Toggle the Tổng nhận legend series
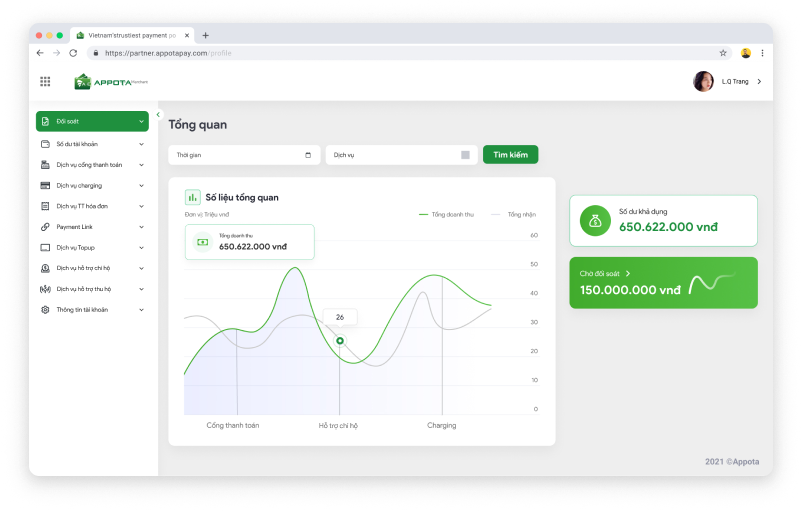This screenshot has height=511, width=802. [x=515, y=214]
